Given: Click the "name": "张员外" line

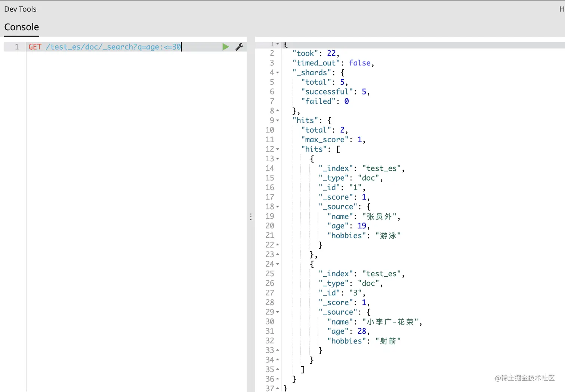Looking at the screenshot, I should [364, 216].
